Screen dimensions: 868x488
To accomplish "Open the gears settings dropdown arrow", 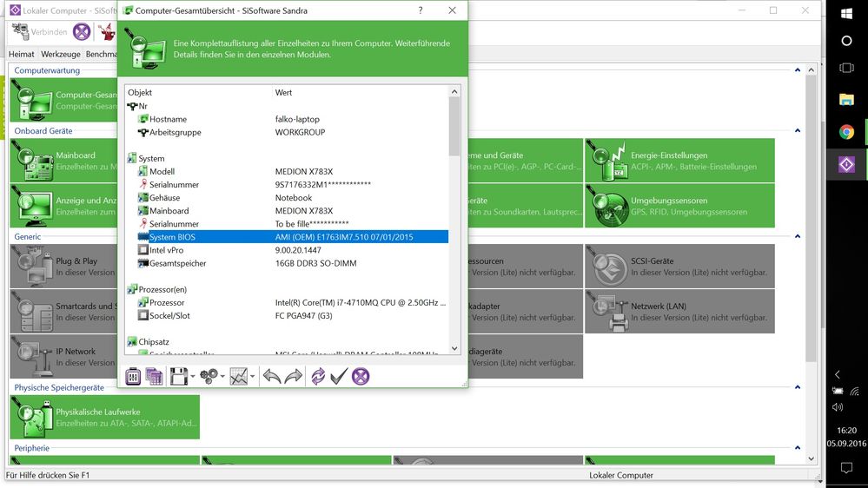I will coord(223,377).
